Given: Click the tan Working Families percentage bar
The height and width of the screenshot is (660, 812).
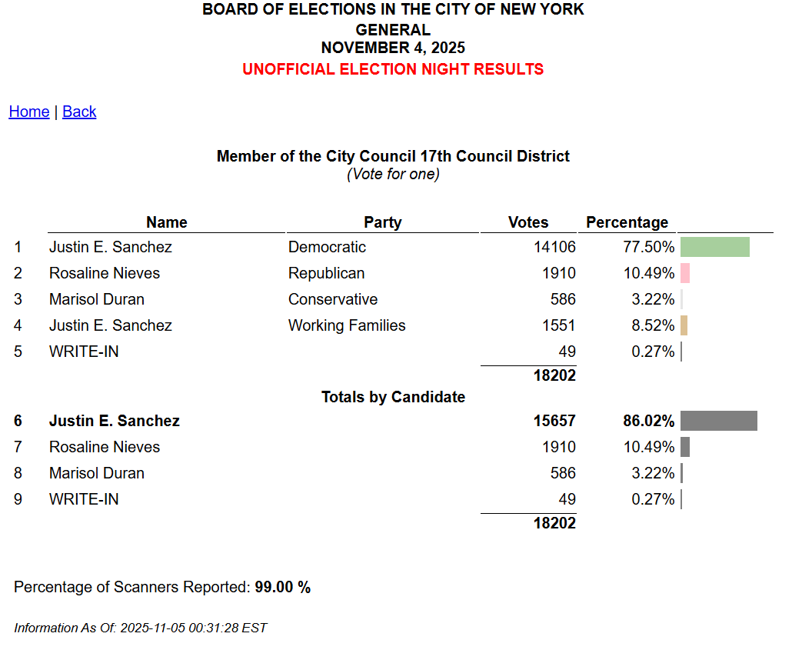Looking at the screenshot, I should click(684, 325).
